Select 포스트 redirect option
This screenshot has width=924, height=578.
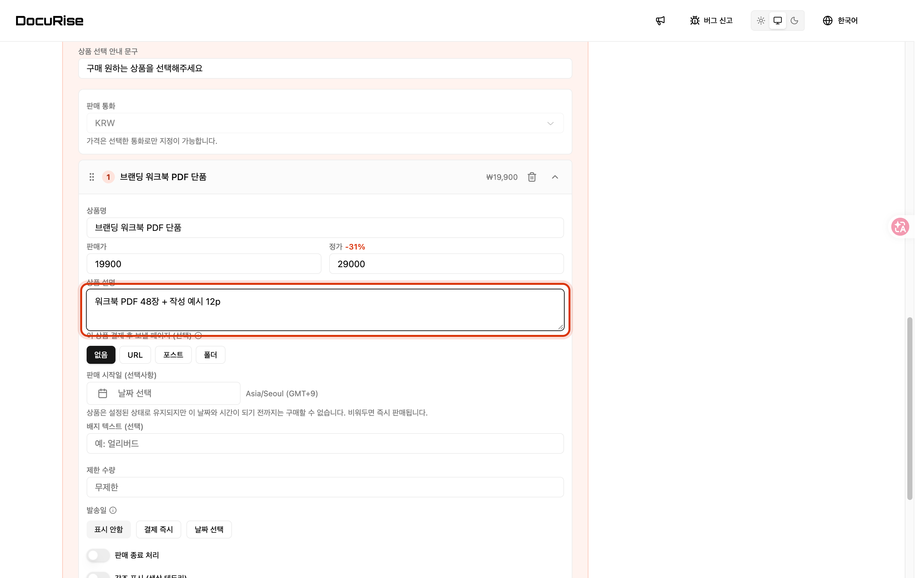tap(173, 355)
